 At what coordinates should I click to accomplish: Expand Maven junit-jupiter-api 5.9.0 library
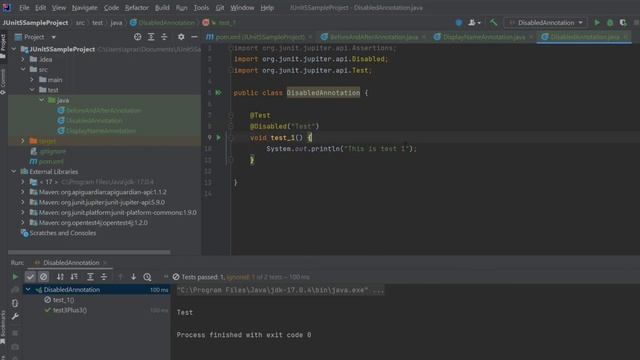coord(23,202)
